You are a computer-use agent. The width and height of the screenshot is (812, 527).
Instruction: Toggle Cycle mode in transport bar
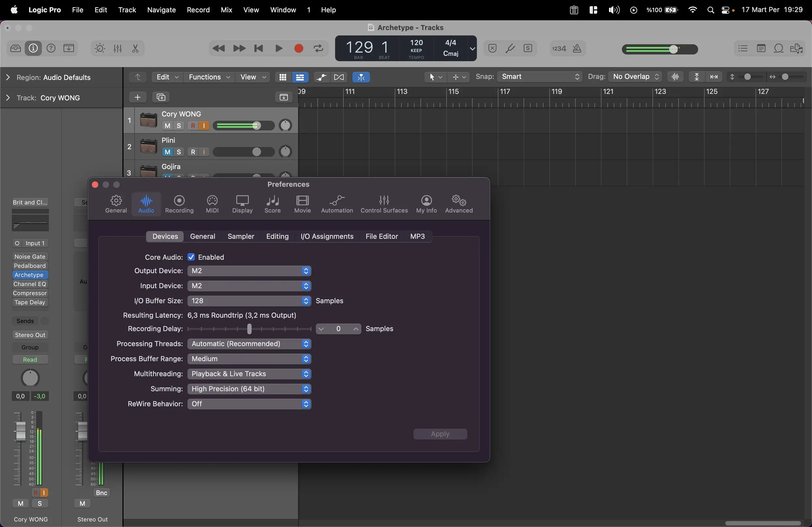318,48
